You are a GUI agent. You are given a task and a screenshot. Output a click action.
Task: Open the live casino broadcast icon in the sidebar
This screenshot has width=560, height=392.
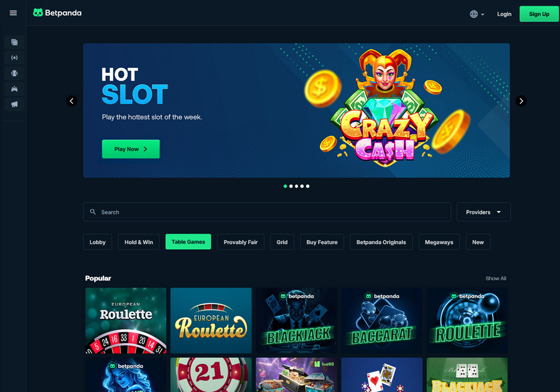pyautogui.click(x=15, y=58)
